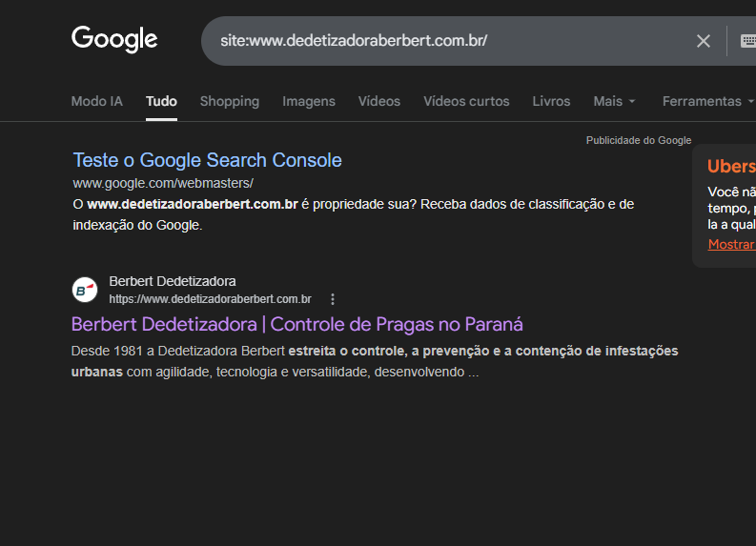Image resolution: width=756 pixels, height=546 pixels.
Task: Open the on-screen keyboard icon
Action: (x=747, y=41)
